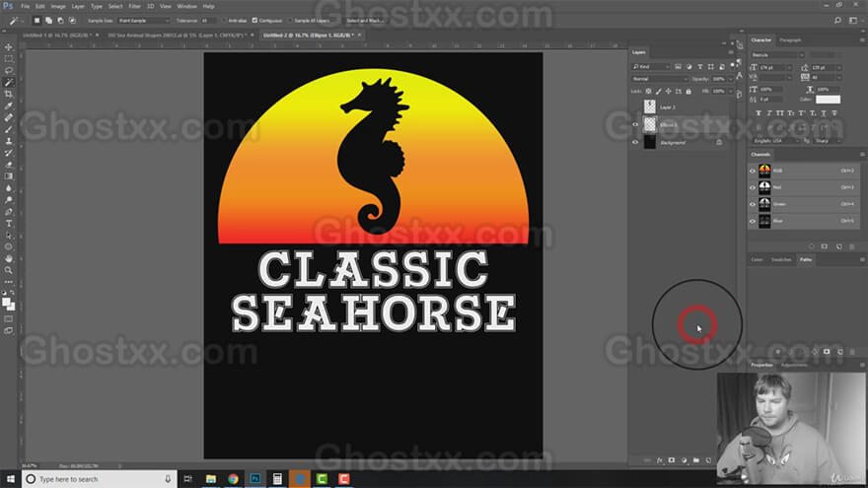Click the Windows taskbar search box
Viewport: 868px width, 488px height.
(x=100, y=479)
